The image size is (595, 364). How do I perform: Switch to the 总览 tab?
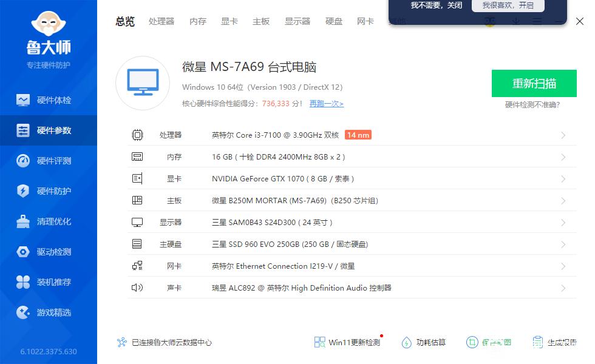(x=125, y=21)
